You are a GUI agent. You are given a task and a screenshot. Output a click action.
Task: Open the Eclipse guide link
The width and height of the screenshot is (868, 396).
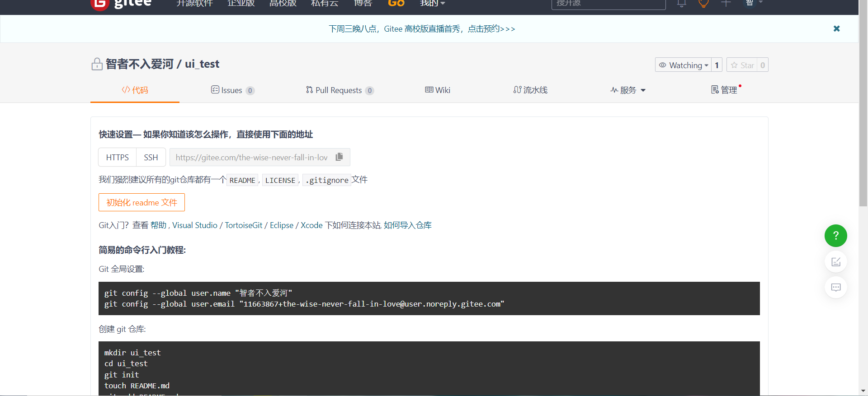click(x=282, y=225)
